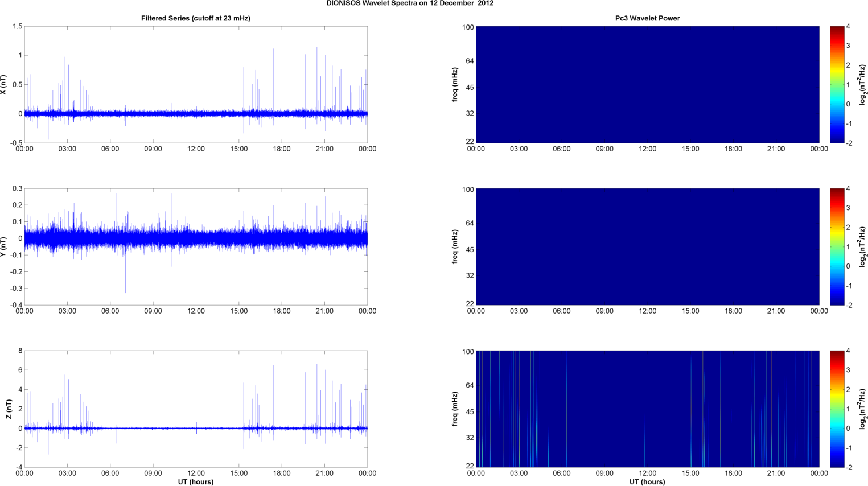868x486 pixels.
Task: Select the 'Pc3 Wavelet Power' heading
Action: pos(647,18)
